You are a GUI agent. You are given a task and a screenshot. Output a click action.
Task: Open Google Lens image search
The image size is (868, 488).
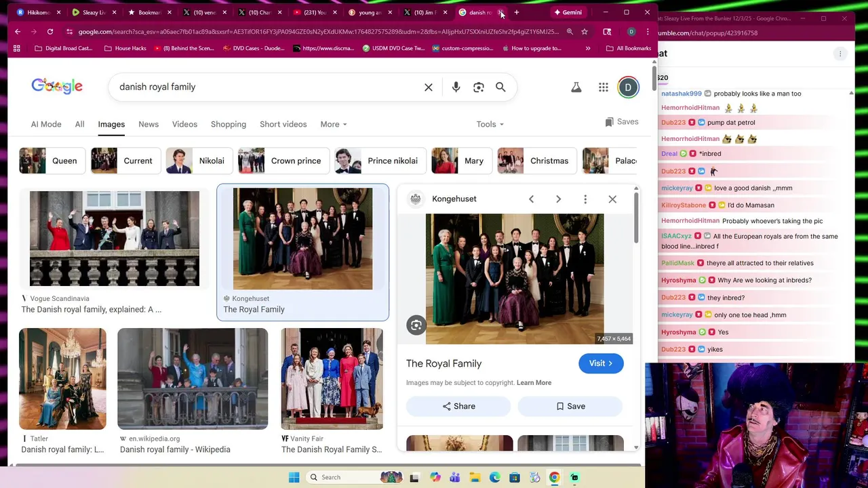pos(479,87)
